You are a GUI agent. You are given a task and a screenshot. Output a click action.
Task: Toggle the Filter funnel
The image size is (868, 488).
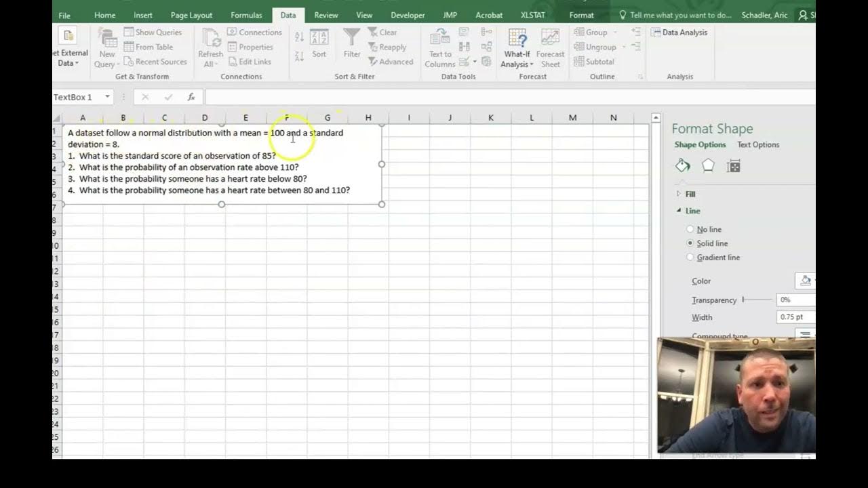(x=352, y=43)
